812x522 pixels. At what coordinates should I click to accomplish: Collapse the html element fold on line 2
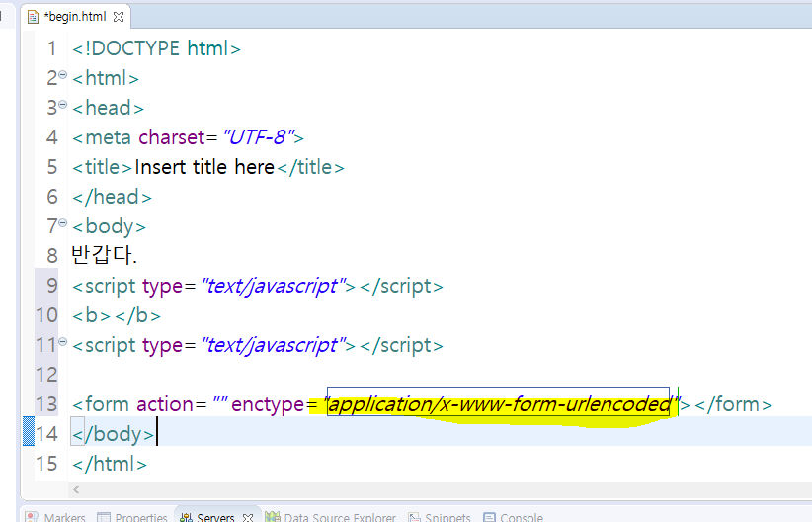[62, 75]
